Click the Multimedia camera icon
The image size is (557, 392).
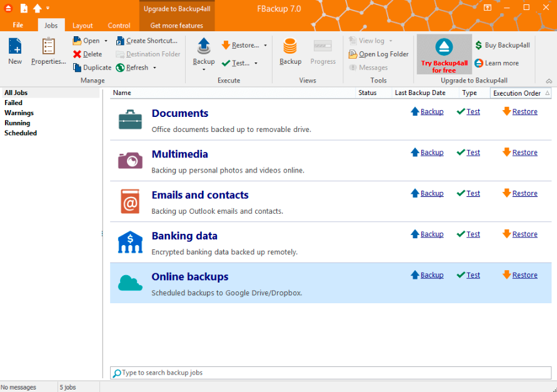(x=130, y=160)
